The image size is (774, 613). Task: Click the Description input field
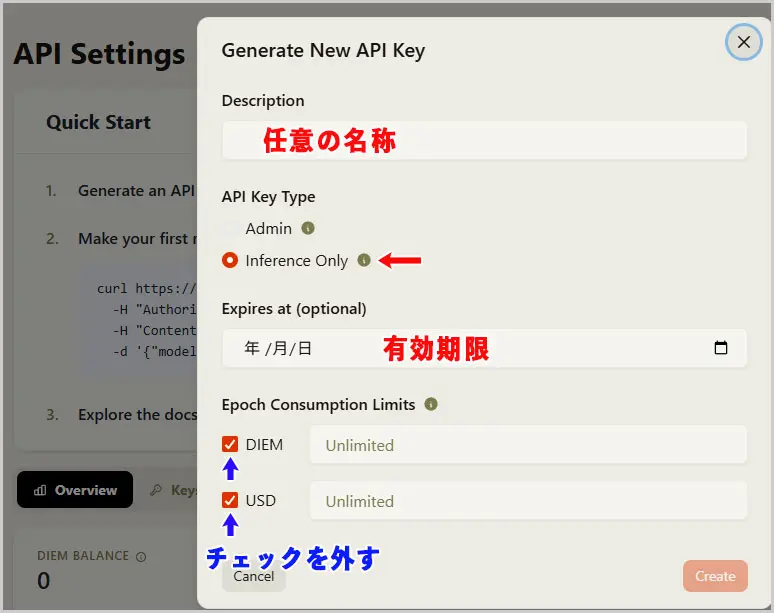tap(484, 141)
